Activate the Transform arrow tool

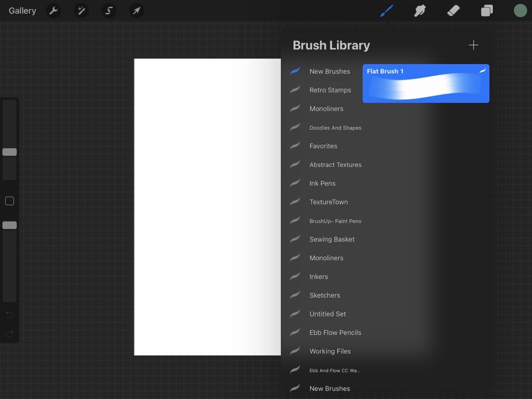[x=137, y=10]
